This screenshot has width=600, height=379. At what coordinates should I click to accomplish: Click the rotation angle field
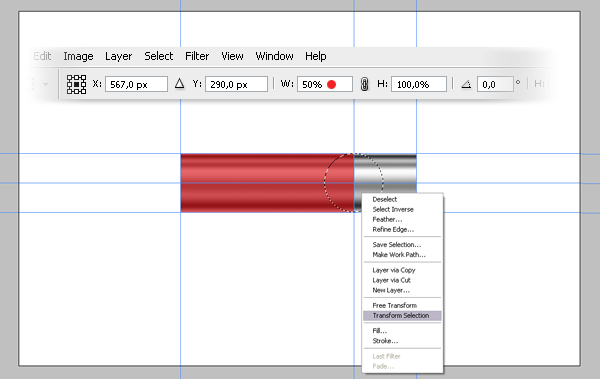point(495,84)
